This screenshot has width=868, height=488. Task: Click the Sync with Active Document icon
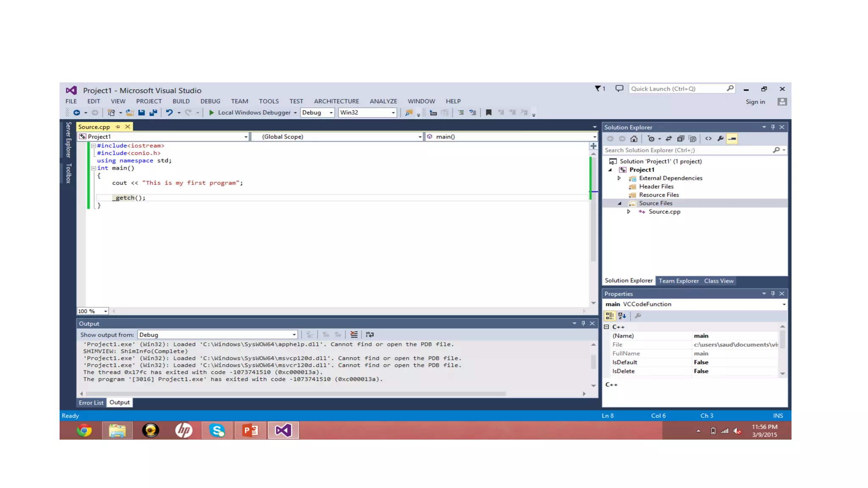coord(669,139)
